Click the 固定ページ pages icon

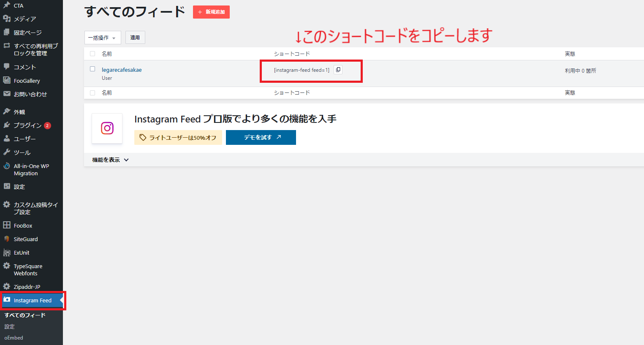tap(7, 32)
